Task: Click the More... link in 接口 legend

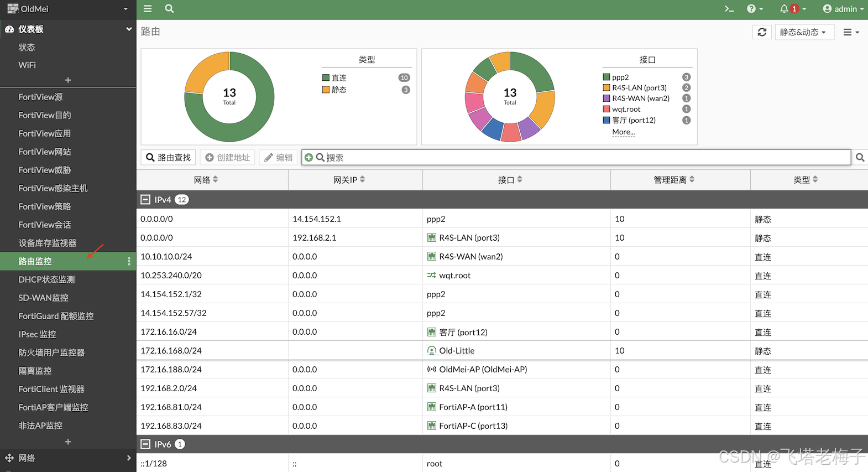Action: [624, 132]
